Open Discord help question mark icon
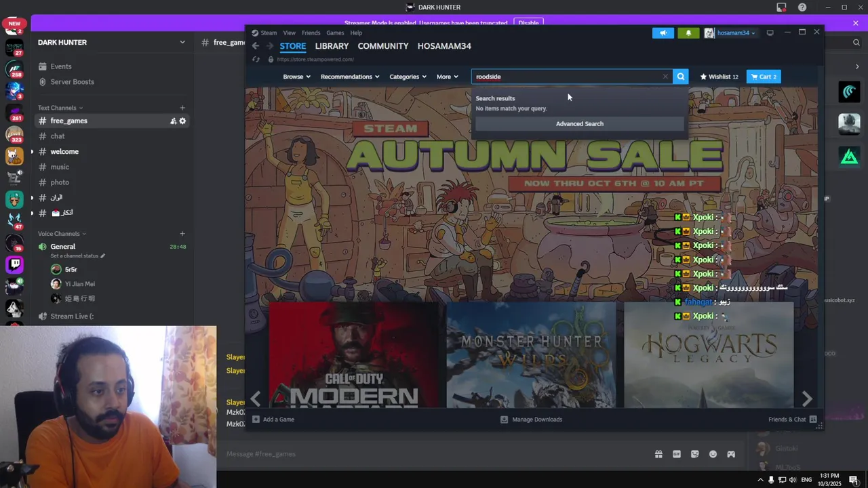 click(x=802, y=7)
